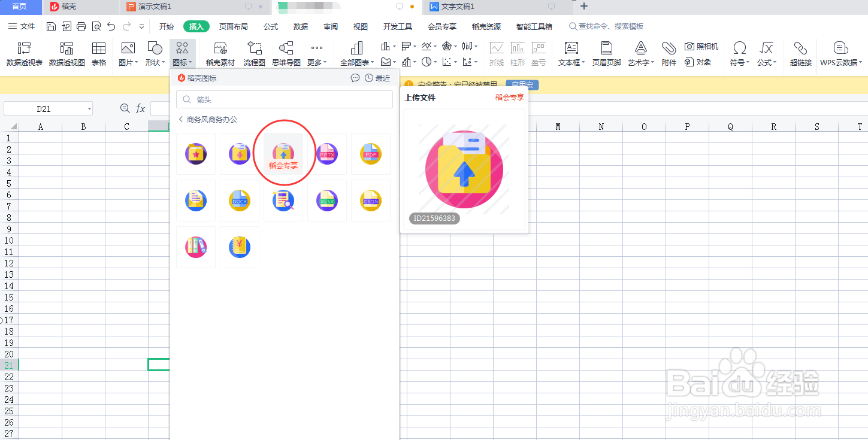
Task: Click the fx insert function icon
Action: [141, 108]
